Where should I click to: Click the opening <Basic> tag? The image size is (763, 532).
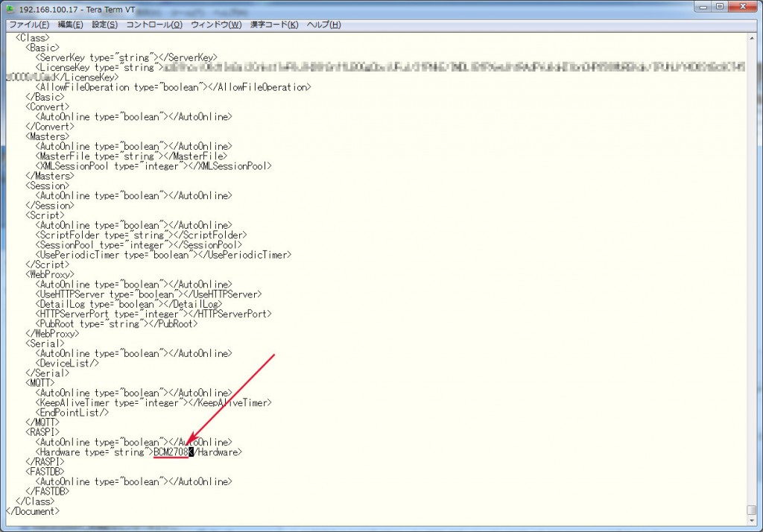pyautogui.click(x=42, y=48)
